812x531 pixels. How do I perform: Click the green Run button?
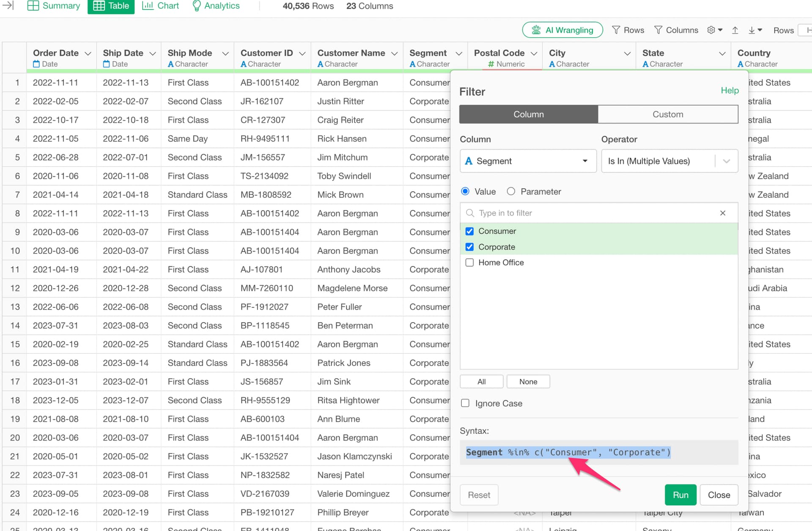click(x=680, y=495)
